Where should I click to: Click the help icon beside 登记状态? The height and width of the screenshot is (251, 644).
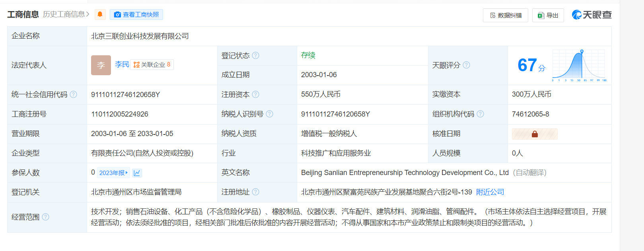[256, 56]
